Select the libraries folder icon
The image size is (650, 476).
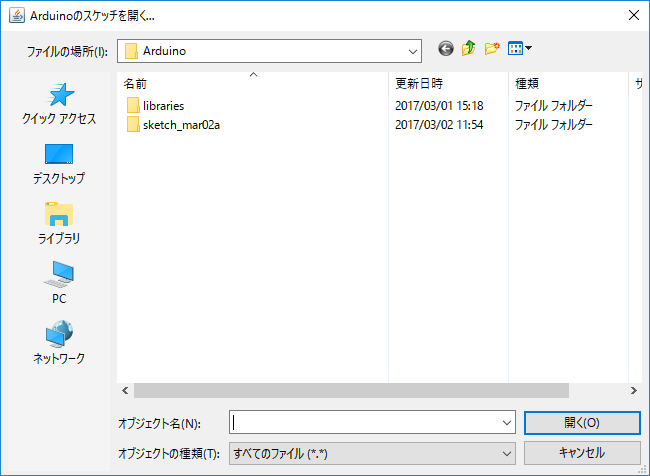(133, 105)
